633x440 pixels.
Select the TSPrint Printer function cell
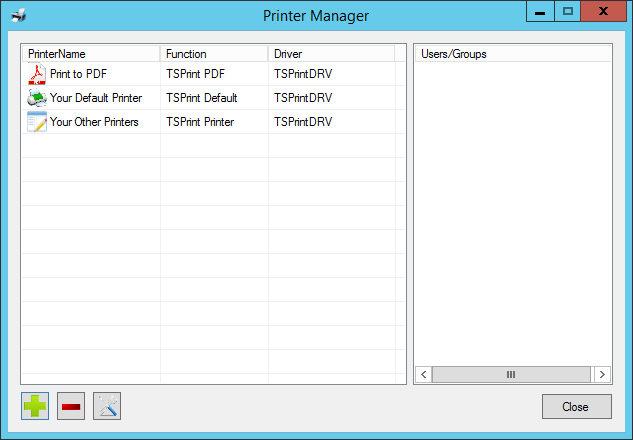[x=200, y=122]
